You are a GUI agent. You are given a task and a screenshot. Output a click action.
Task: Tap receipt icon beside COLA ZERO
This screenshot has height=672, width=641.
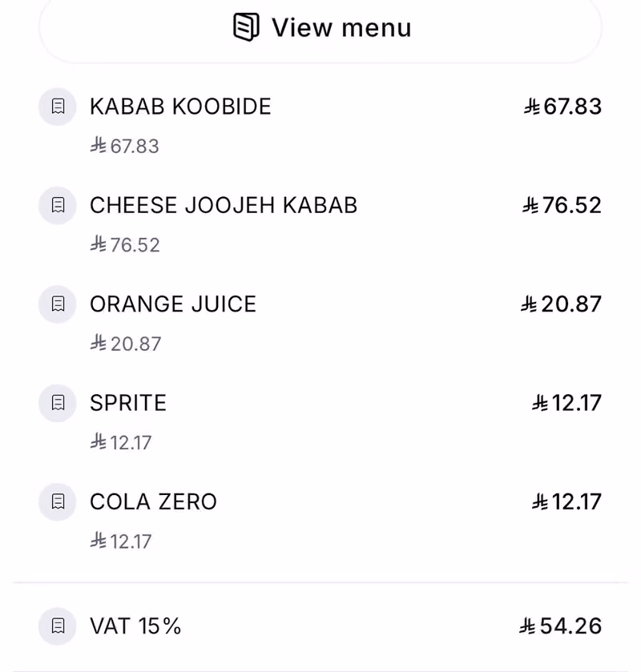tap(58, 502)
